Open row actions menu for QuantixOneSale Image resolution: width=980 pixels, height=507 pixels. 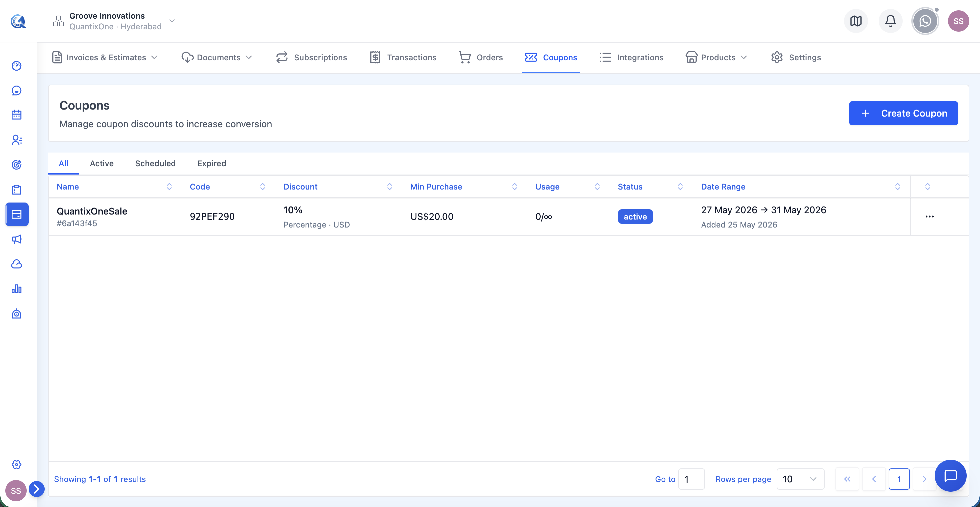(929, 217)
